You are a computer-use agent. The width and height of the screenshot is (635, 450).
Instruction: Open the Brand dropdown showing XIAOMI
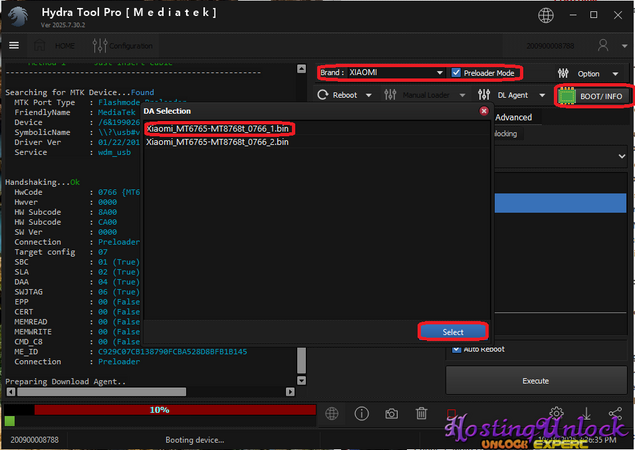point(382,73)
